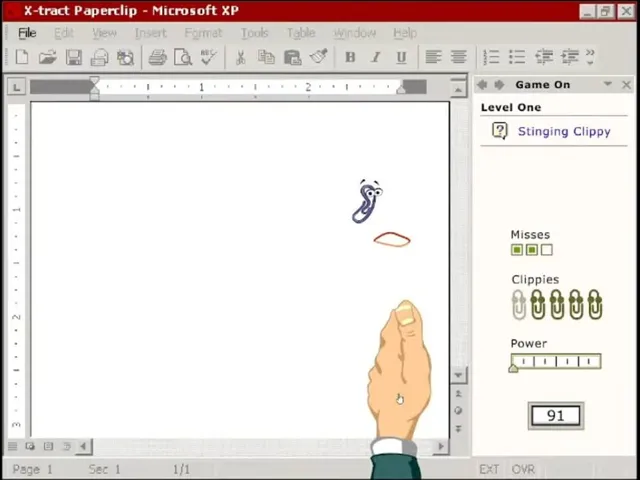This screenshot has height=480, width=640.
Task: Click the Increase Indent icon
Action: point(570,57)
